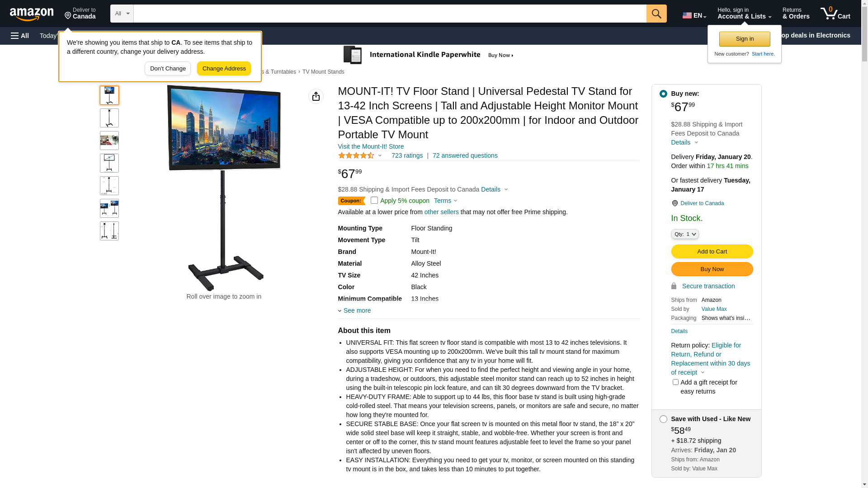Check Add a gift receipt option
The height and width of the screenshot is (488, 868).
pos(675,382)
